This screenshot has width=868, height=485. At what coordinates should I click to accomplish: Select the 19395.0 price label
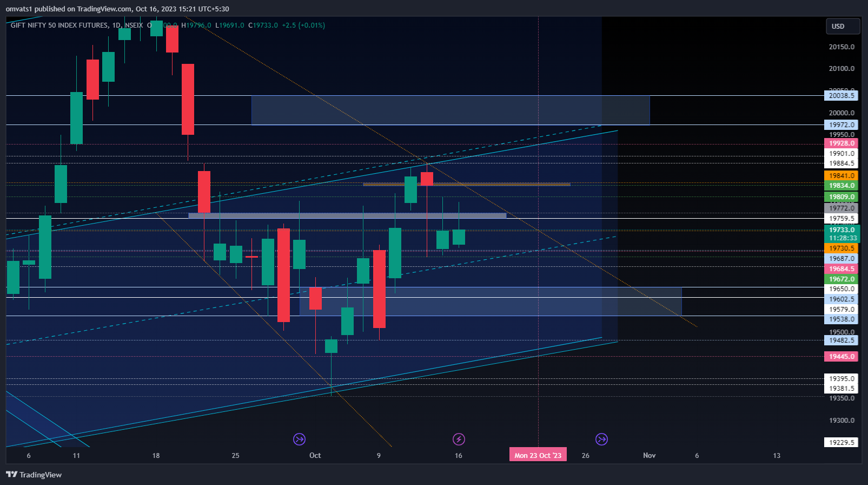842,379
